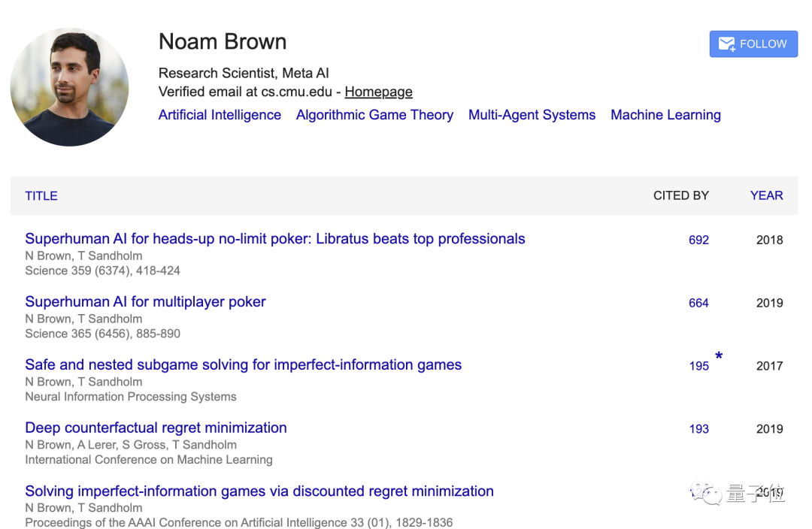View the 193 citing articles

coord(699,429)
